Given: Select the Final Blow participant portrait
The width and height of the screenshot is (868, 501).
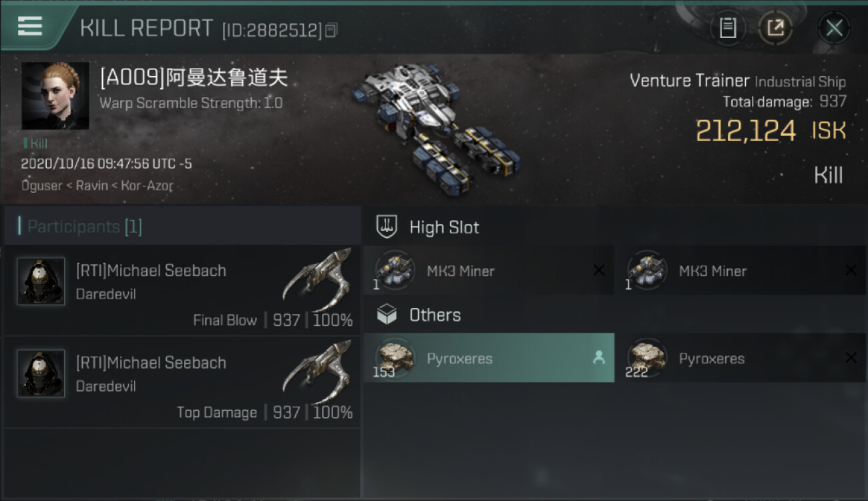Looking at the screenshot, I should tap(41, 281).
